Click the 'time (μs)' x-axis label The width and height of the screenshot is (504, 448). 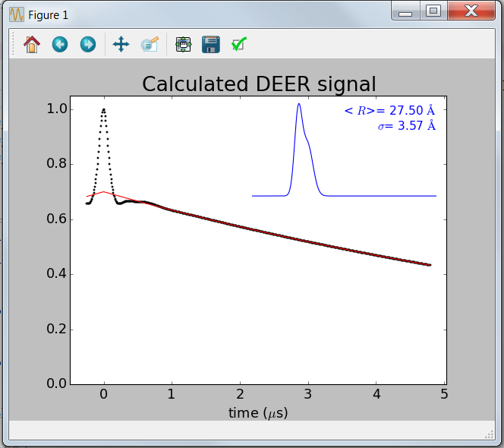[258, 413]
